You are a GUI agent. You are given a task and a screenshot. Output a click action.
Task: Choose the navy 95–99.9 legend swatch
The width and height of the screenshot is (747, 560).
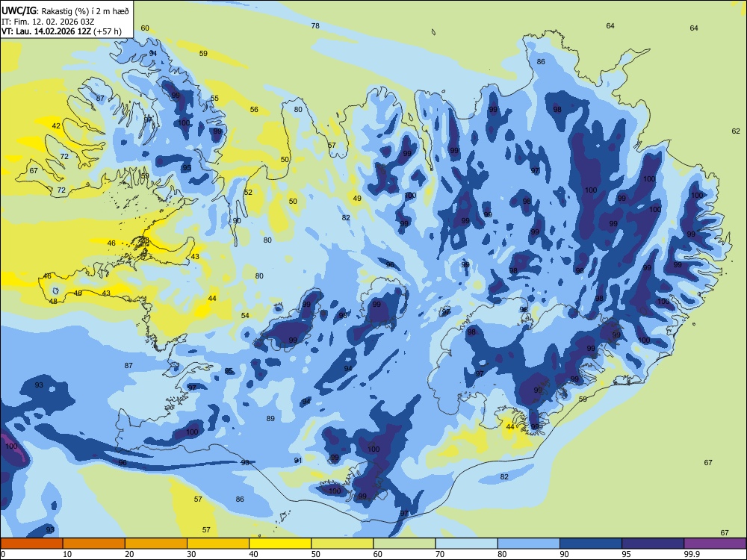(x=653, y=544)
